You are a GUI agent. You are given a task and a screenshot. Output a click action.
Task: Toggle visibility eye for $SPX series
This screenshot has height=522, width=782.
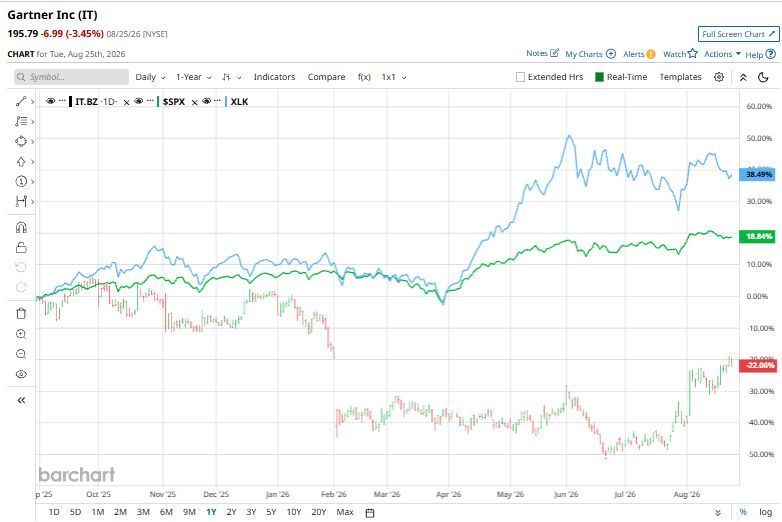[139, 101]
